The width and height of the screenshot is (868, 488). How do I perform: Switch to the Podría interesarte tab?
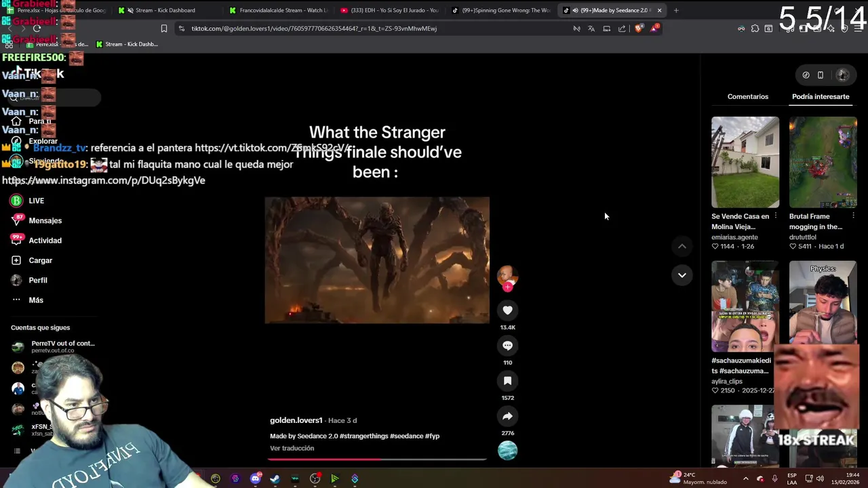point(821,97)
